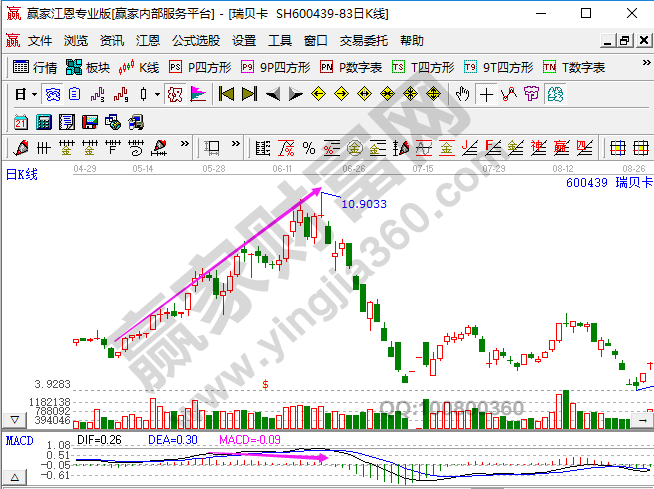Restore the inner document window
Image resolution: width=654 pixels, height=489 pixels.
tap(625, 40)
